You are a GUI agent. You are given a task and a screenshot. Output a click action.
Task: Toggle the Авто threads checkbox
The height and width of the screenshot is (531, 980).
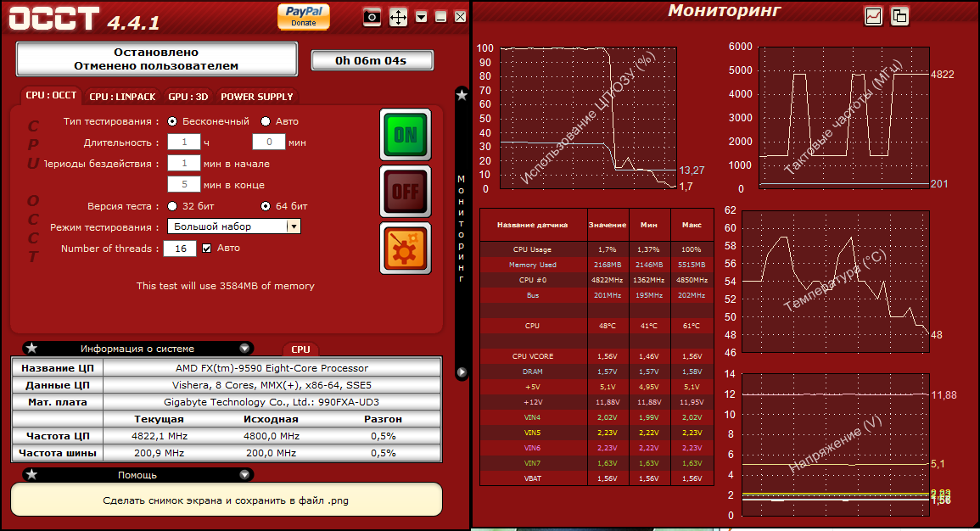click(x=207, y=249)
